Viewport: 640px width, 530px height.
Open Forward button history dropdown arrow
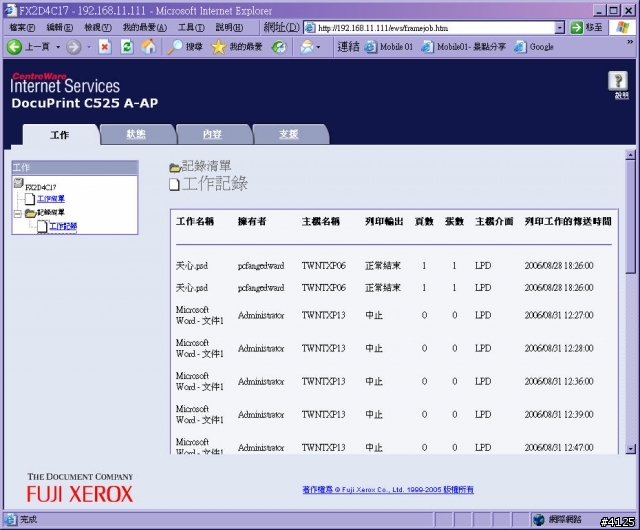pyautogui.click(x=89, y=47)
